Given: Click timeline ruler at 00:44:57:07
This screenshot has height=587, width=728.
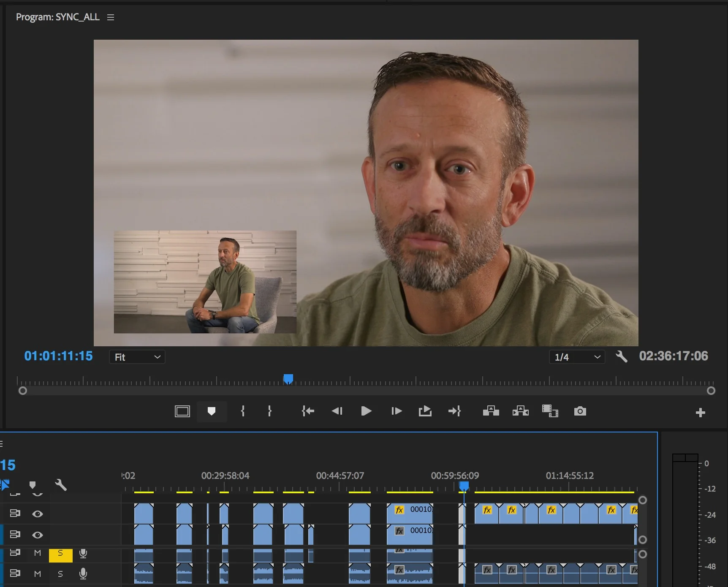Looking at the screenshot, I should coord(340,476).
